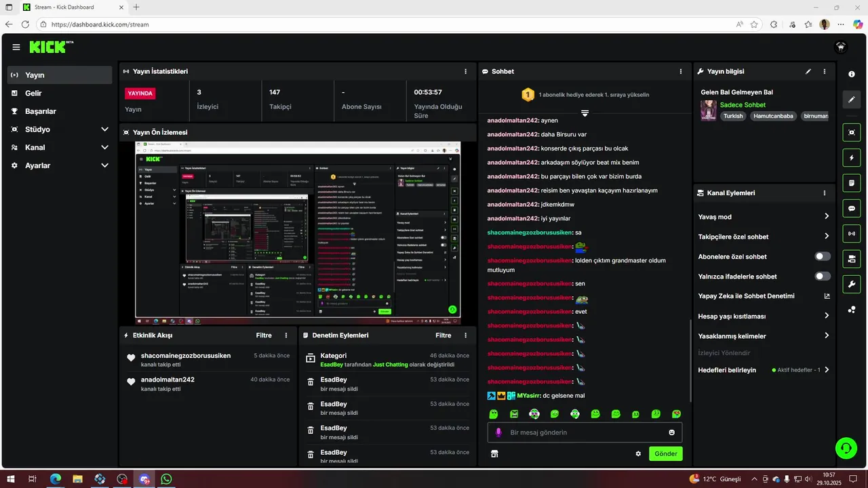868x488 pixels.
Task: Click the purple microphone icon in the message box
Action: coord(498,432)
